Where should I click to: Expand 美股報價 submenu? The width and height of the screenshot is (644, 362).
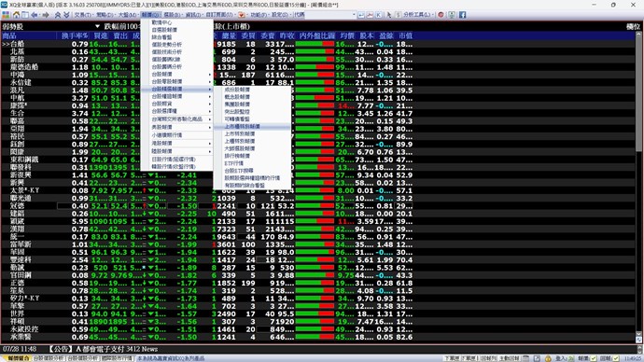point(176,127)
